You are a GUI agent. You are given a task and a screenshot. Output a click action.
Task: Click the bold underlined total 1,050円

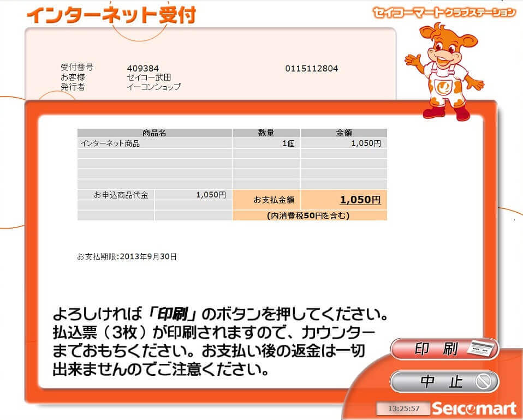(x=360, y=200)
